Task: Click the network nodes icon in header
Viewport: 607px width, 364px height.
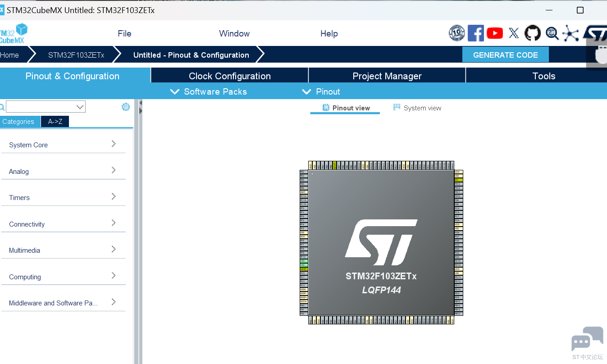Action: 571,33
